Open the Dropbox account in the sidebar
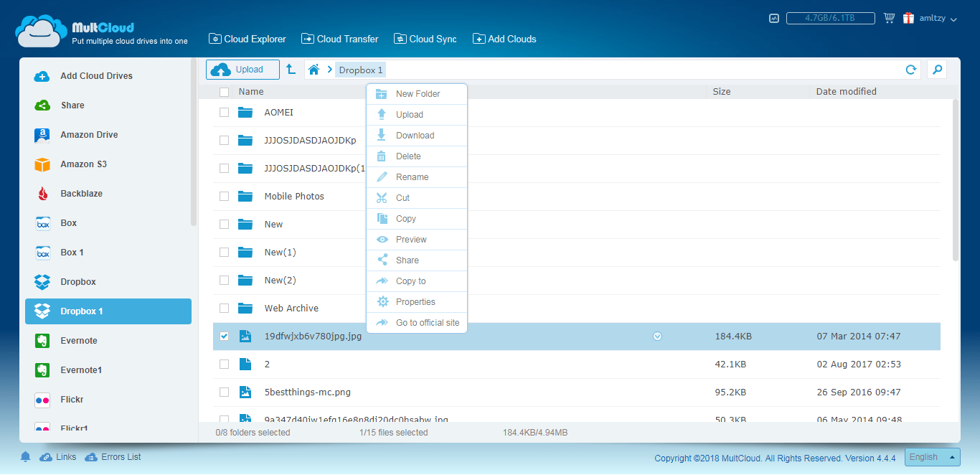The height and width of the screenshot is (475, 980). pos(77,281)
